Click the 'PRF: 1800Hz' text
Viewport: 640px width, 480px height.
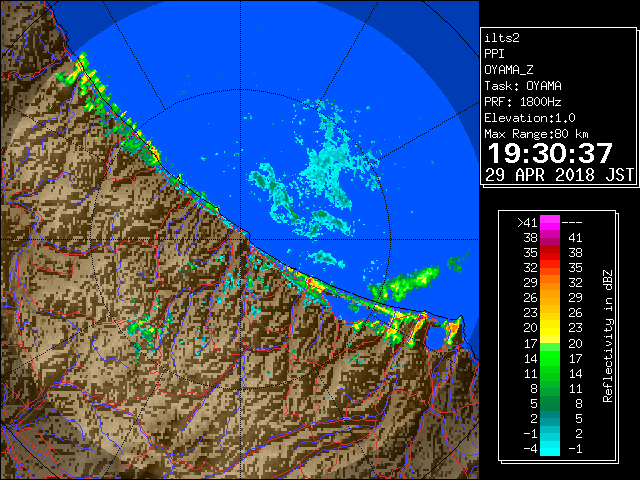(x=523, y=102)
